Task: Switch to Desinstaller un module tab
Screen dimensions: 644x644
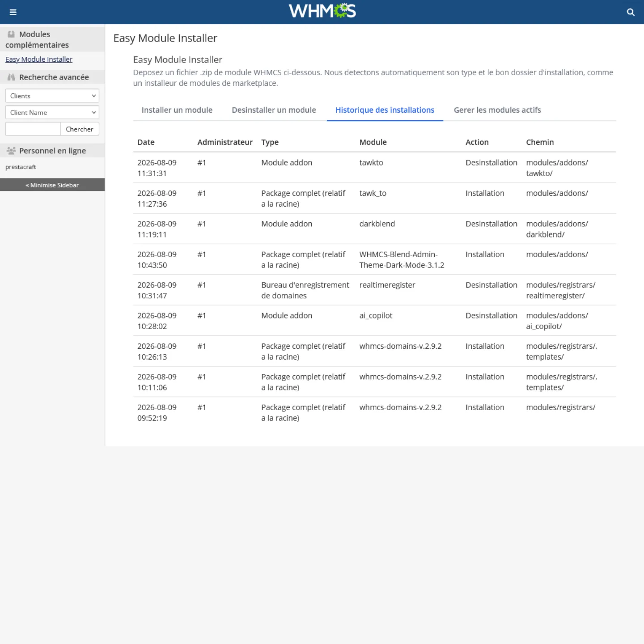Action: point(274,110)
